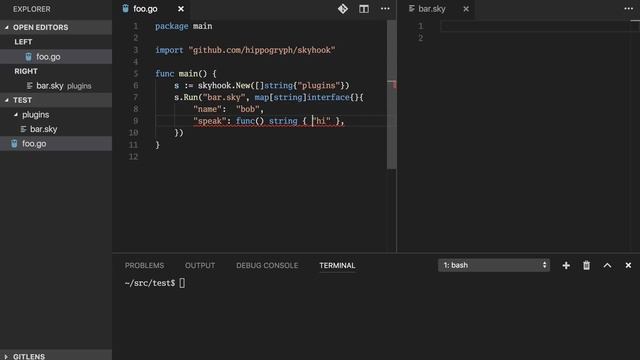Click "package main" on line 1
The width and height of the screenshot is (640, 360).
pos(184,26)
